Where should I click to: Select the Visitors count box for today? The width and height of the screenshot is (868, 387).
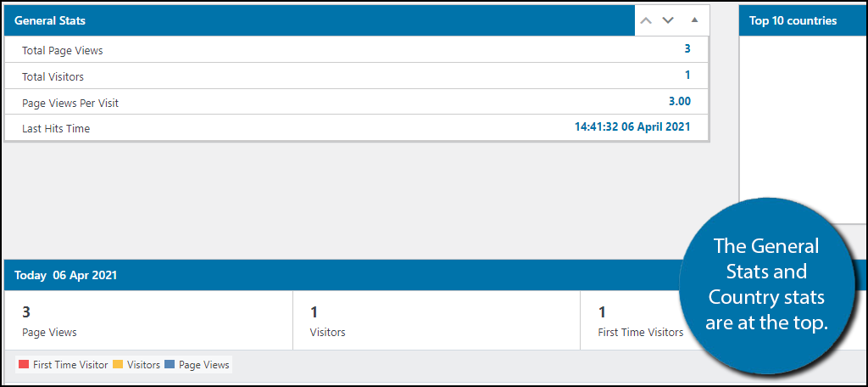click(x=436, y=321)
